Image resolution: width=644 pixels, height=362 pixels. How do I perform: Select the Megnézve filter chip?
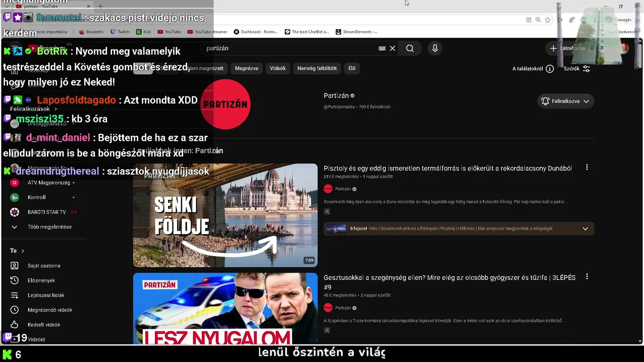pos(247,68)
